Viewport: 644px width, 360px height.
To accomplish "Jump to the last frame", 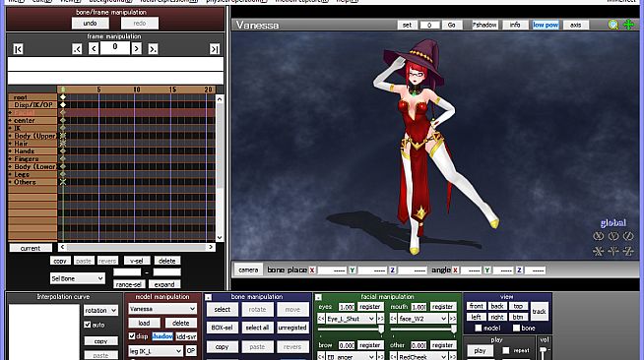I will [215, 49].
